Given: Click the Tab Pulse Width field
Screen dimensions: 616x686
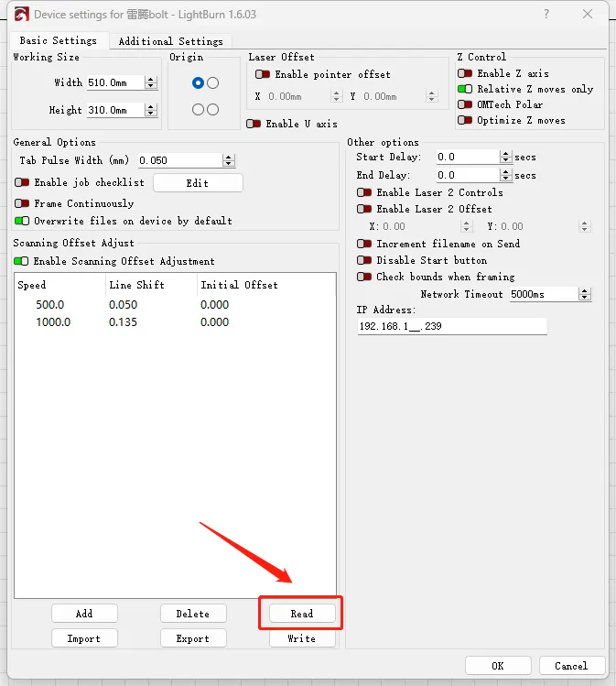Looking at the screenshot, I should [180, 160].
